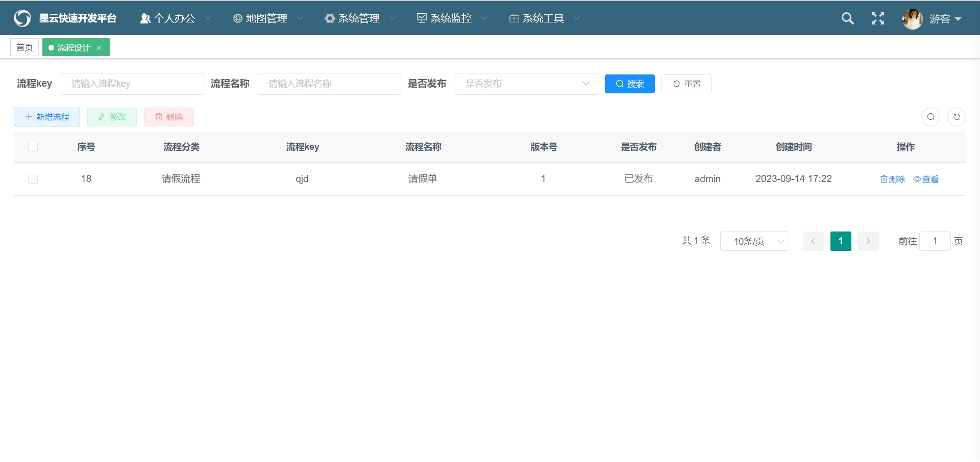Open the 10条/页 page size selector
The image size is (980, 462).
pyautogui.click(x=754, y=241)
